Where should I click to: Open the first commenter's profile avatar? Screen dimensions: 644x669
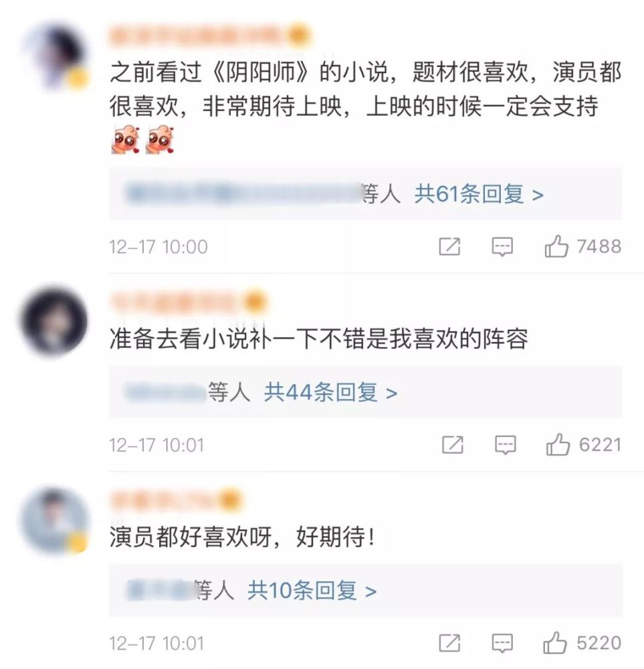coord(55,56)
